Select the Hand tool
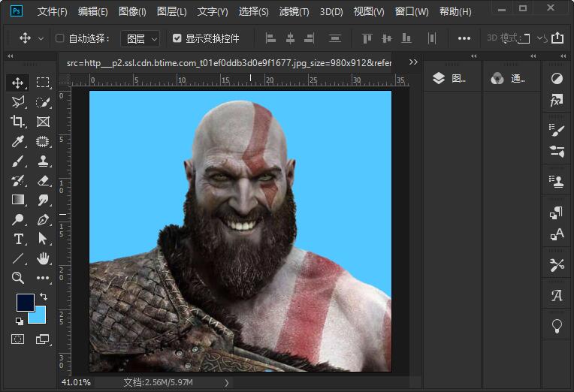Image resolution: width=574 pixels, height=392 pixels. [x=43, y=258]
